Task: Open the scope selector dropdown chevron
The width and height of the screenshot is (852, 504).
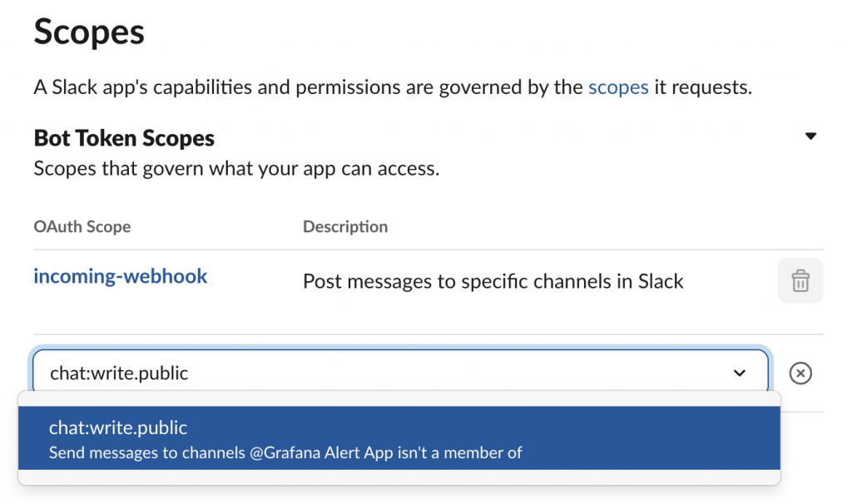Action: pyautogui.click(x=740, y=373)
